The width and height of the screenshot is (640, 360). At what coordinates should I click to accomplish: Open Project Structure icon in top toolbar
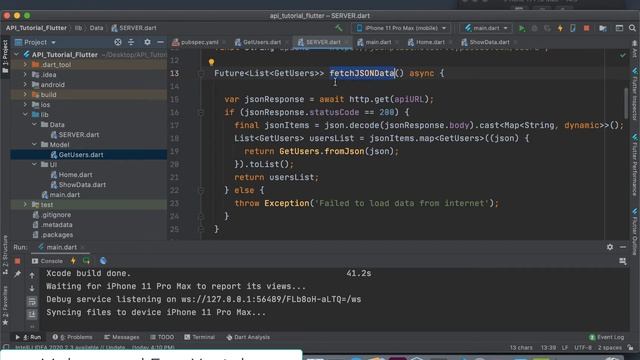tap(603, 28)
